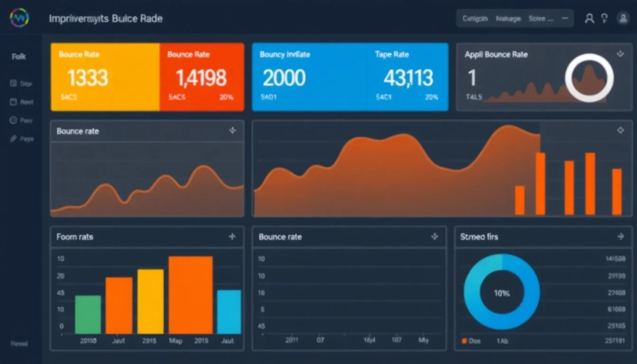This screenshot has height=364, width=637.
Task: Click the avatar icon at top right
Action: [623, 18]
